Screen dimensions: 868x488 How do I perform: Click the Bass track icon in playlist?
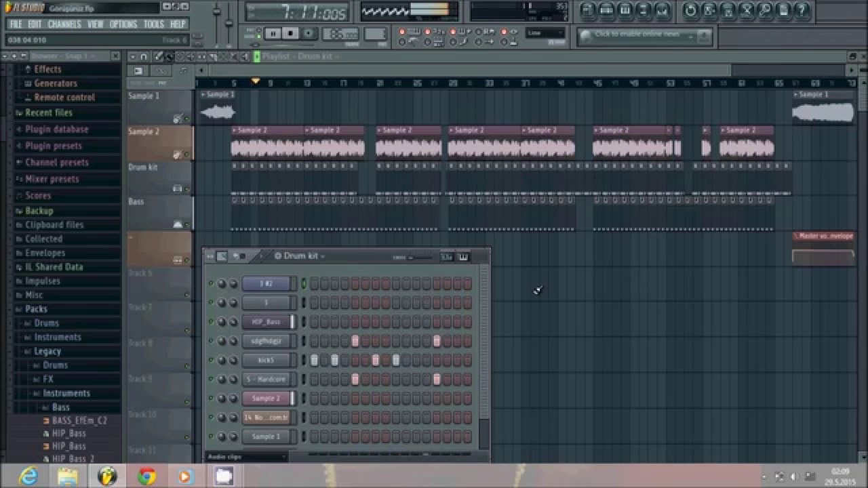pos(178,224)
